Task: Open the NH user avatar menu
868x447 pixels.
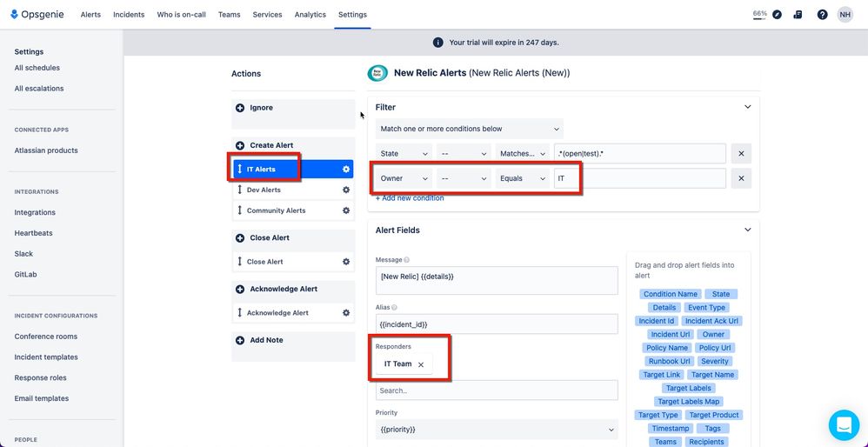Action: [845, 15]
